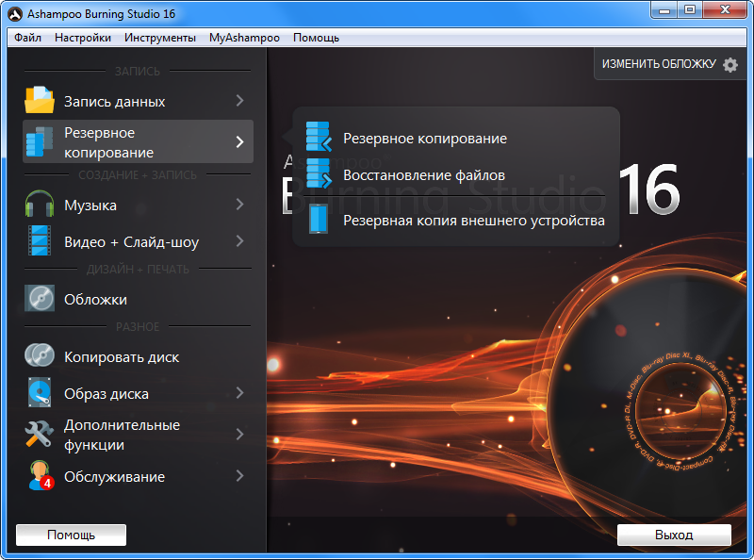754x560 pixels.
Task: Select the Запись данных label
Action: 114,102
